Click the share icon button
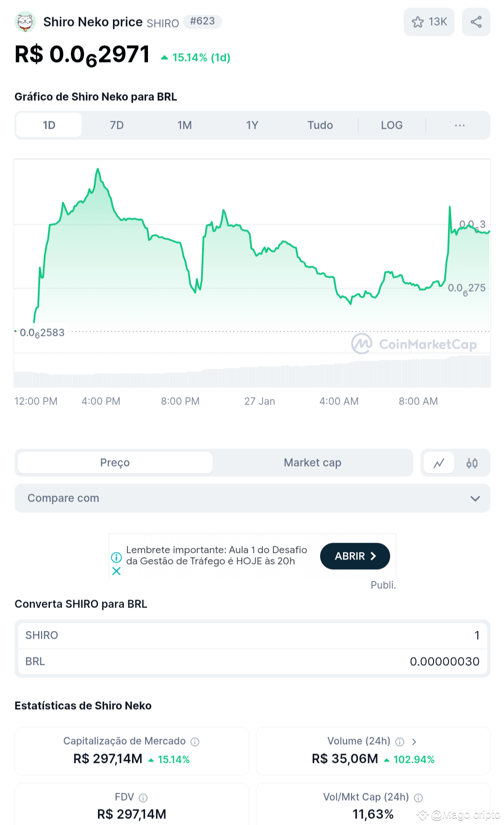504x825 pixels. tap(476, 22)
